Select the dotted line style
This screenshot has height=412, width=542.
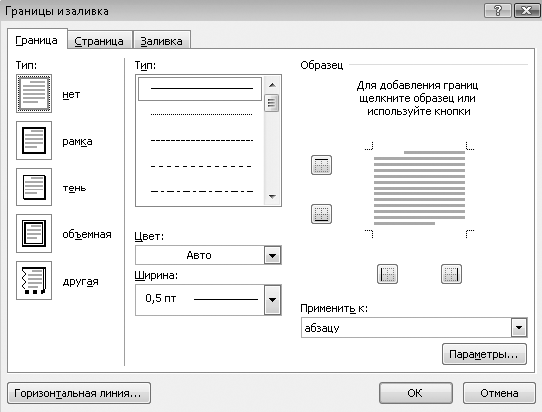pyautogui.click(x=201, y=114)
